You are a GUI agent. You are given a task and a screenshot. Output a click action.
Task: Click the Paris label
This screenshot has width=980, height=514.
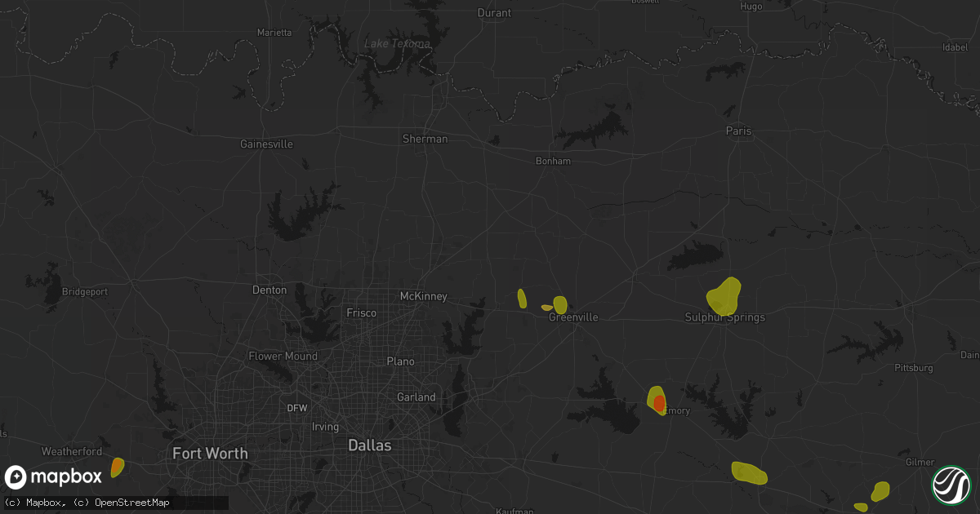pyautogui.click(x=738, y=131)
